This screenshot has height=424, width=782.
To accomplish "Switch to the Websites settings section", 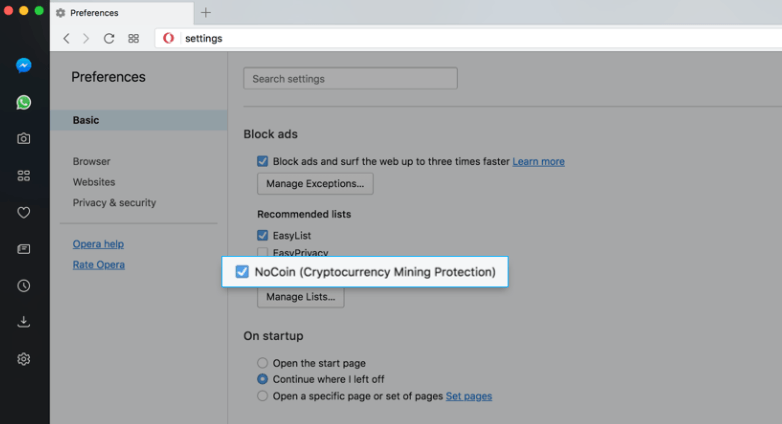I will coord(94,182).
